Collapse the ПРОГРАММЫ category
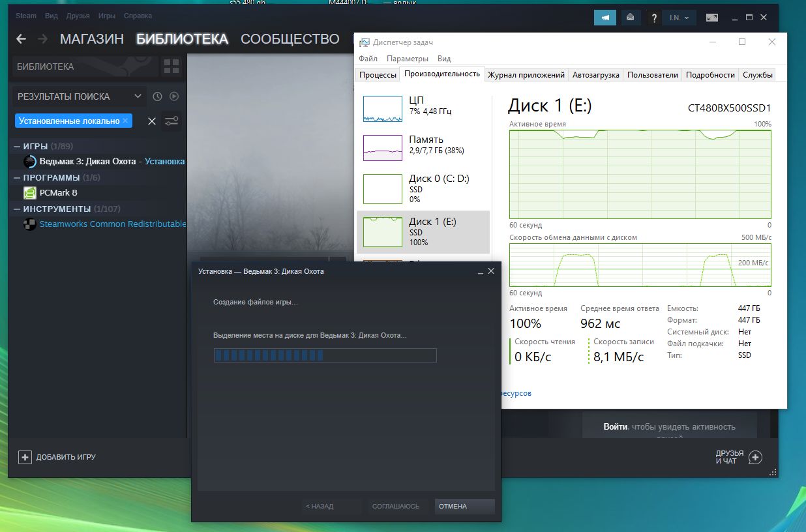Screen dimensions: 806x532 17,177
